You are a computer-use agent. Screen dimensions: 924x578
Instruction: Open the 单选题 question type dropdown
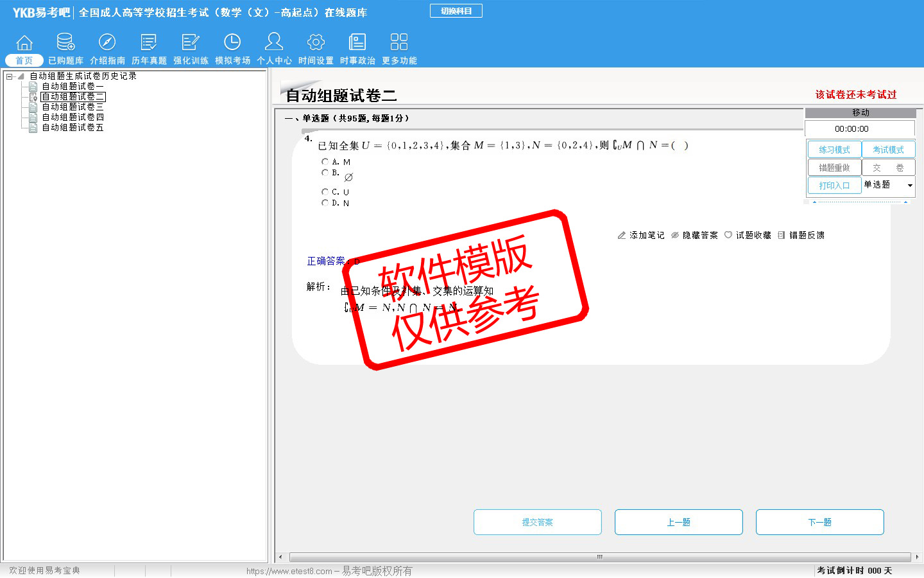(x=909, y=186)
